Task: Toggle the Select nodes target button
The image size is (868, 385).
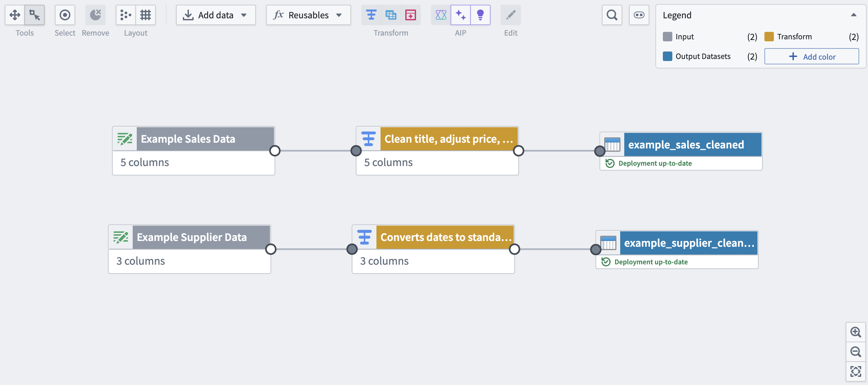Action: coord(65,15)
